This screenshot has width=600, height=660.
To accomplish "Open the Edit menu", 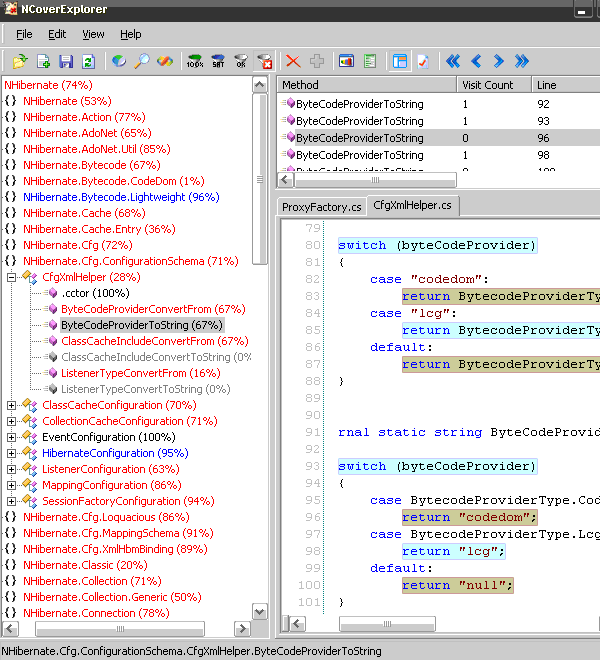I will tap(57, 34).
